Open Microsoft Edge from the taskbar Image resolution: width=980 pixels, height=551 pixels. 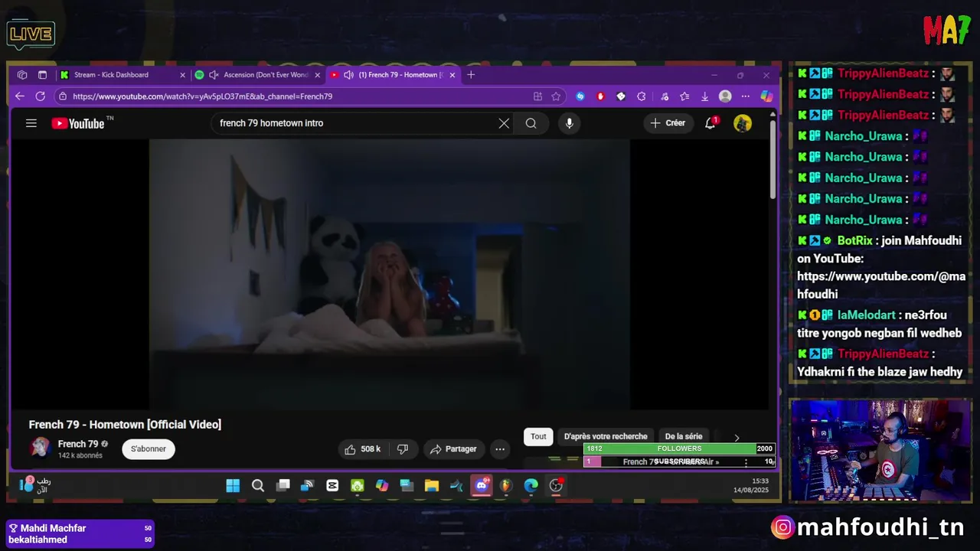click(531, 485)
